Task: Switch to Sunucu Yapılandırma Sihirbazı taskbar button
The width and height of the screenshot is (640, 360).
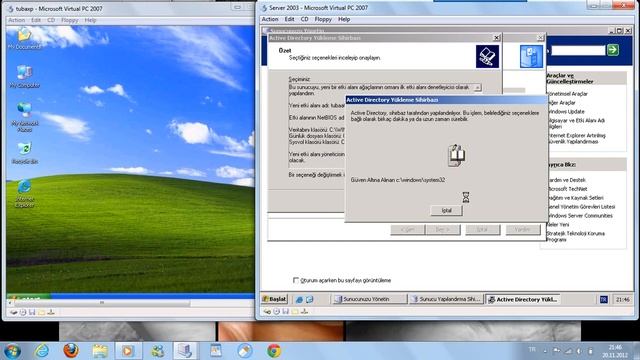Action: click(x=446, y=299)
